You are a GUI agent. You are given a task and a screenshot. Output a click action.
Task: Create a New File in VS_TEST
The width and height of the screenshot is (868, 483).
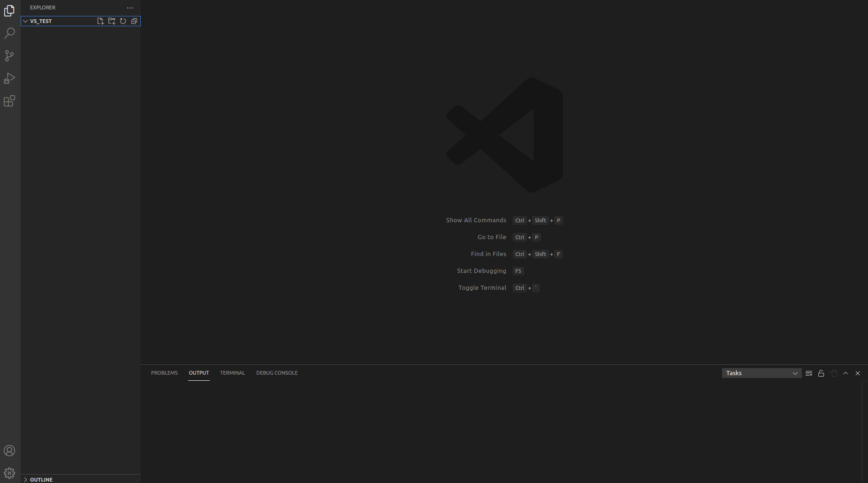pos(100,21)
